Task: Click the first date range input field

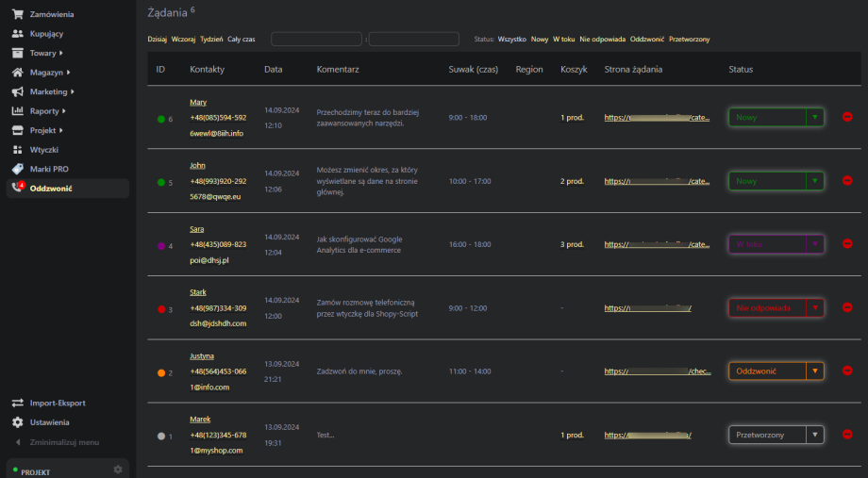Action: (x=316, y=39)
